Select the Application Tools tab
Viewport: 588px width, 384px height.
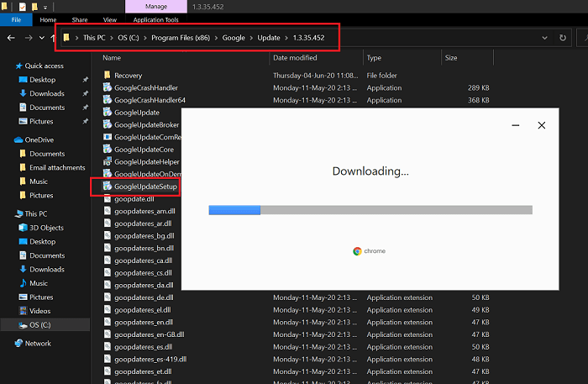[155, 20]
